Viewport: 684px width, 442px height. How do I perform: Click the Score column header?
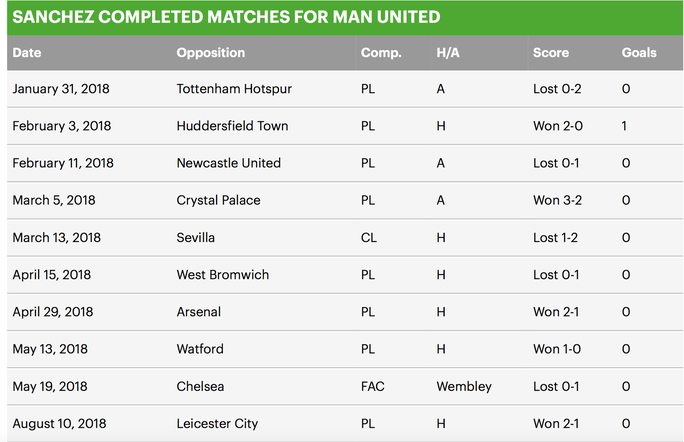coord(551,53)
